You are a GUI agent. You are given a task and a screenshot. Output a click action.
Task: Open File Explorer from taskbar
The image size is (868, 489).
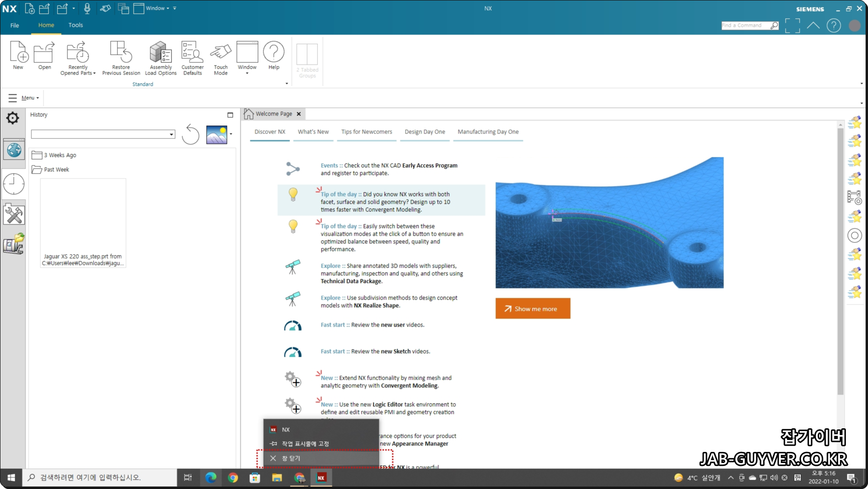click(277, 478)
